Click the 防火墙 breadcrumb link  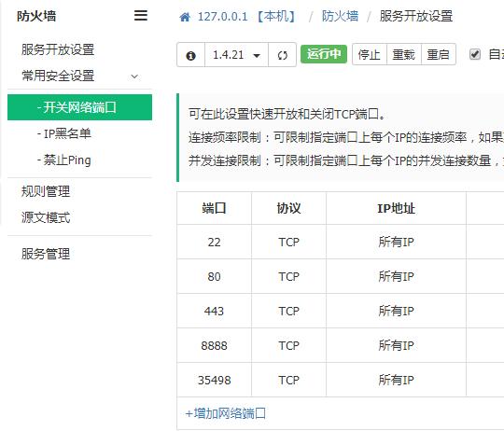340,16
